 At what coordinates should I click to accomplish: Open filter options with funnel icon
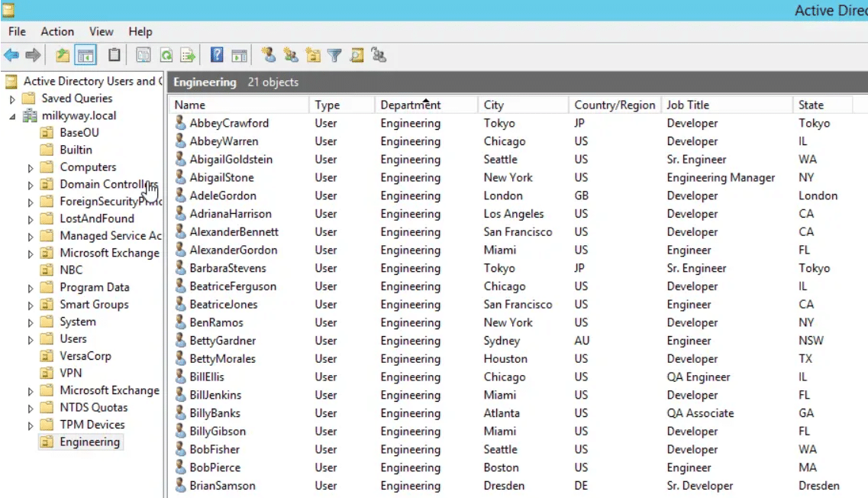click(334, 55)
